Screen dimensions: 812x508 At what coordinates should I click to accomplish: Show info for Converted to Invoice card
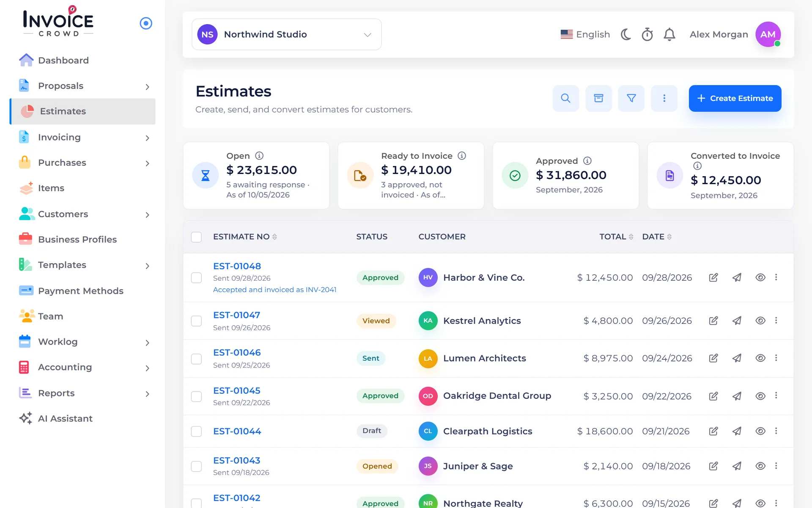[697, 166]
